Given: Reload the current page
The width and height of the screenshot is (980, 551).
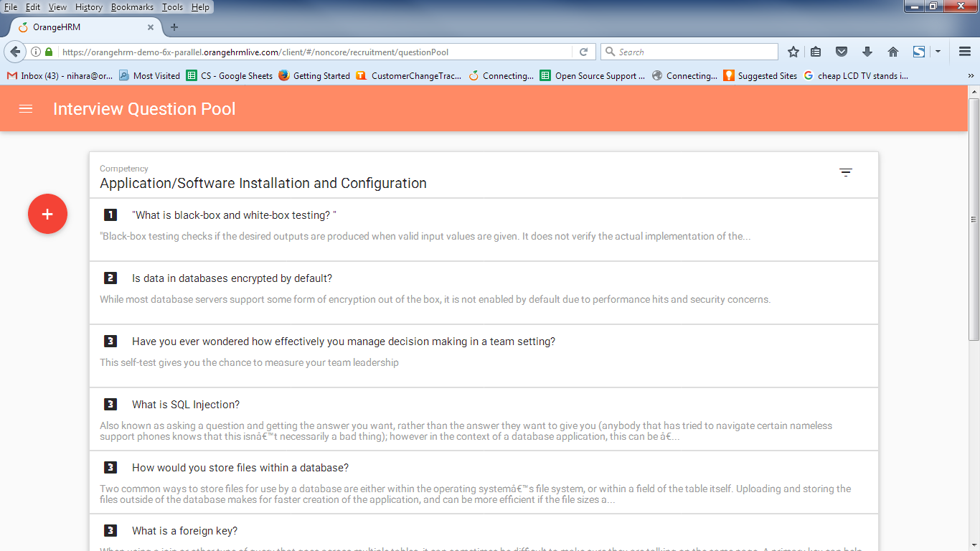Looking at the screenshot, I should pyautogui.click(x=583, y=52).
